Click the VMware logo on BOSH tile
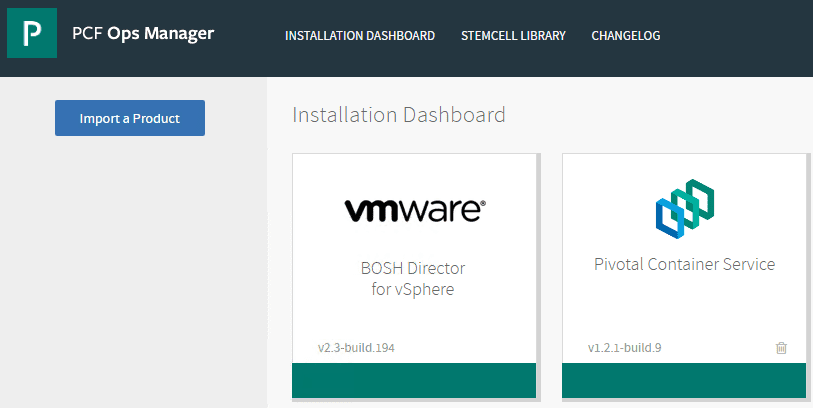This screenshot has width=813, height=408. (414, 210)
